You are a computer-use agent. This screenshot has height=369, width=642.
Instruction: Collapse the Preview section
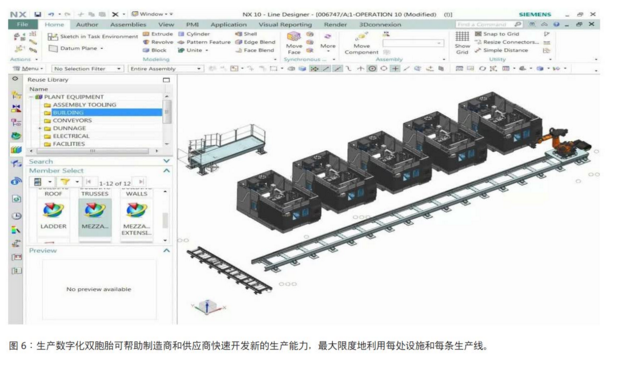[x=167, y=250]
